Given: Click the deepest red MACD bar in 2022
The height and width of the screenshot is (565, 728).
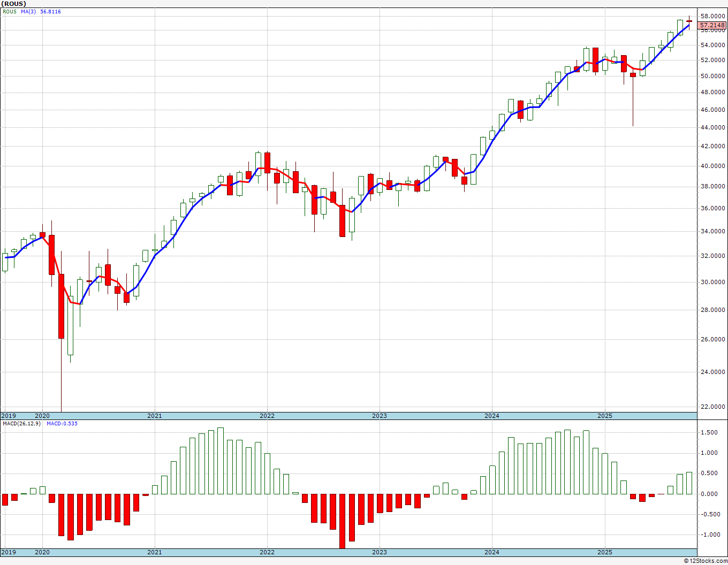Looking at the screenshot, I should pyautogui.click(x=342, y=521).
